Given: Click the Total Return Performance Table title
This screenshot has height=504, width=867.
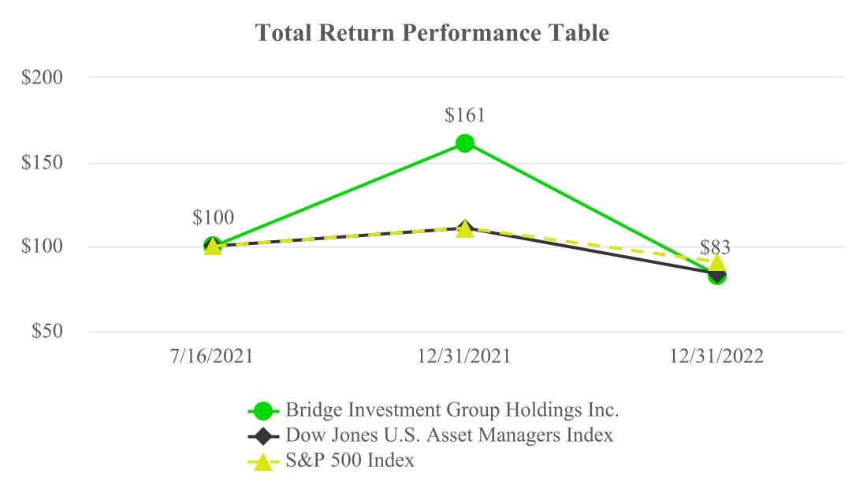Looking at the screenshot, I should click(x=433, y=34).
